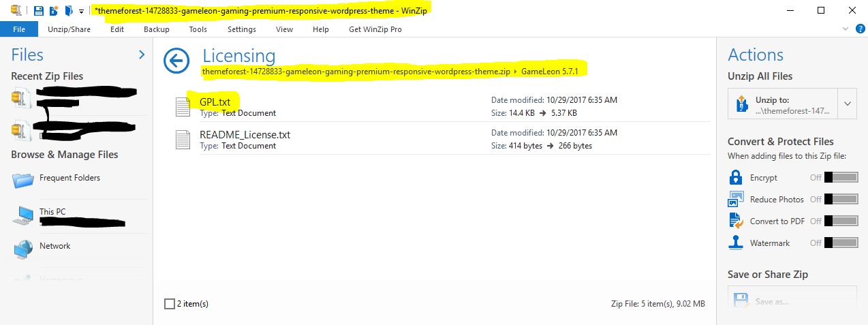Open the Edit tab
This screenshot has height=325, width=868.
[x=117, y=29]
